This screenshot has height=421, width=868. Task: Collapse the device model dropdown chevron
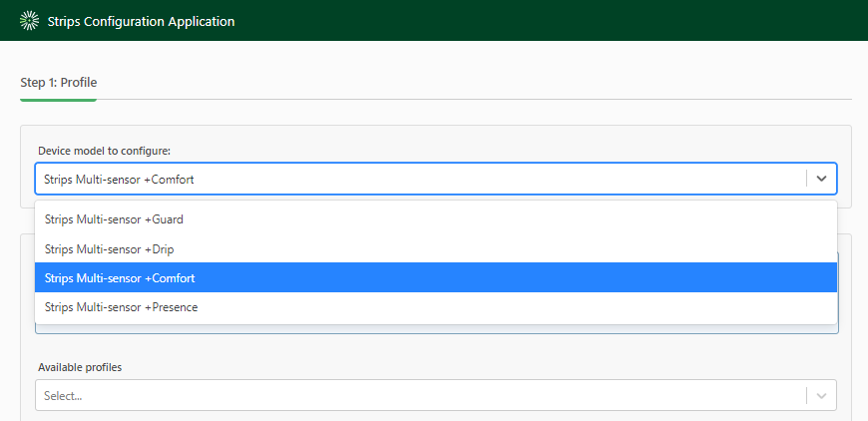tap(821, 179)
